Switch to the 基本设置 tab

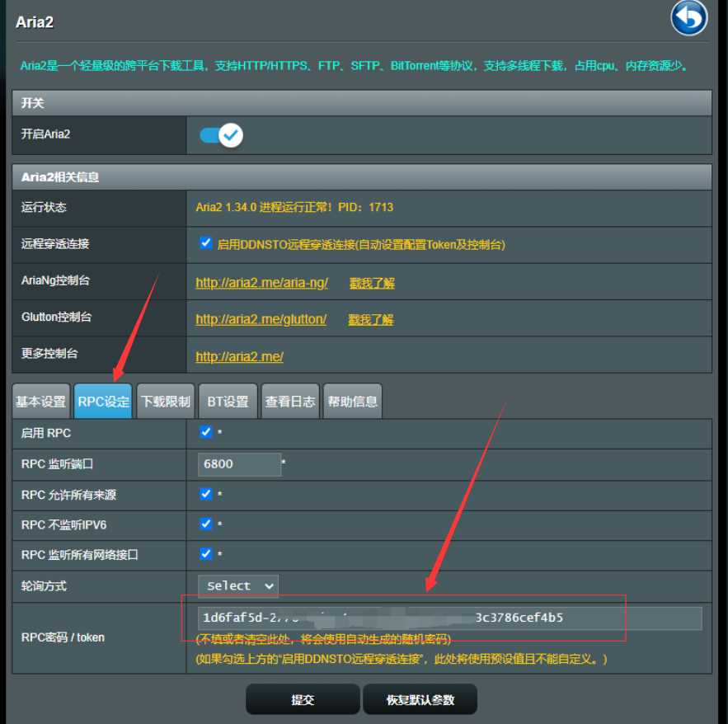pyautogui.click(x=41, y=402)
